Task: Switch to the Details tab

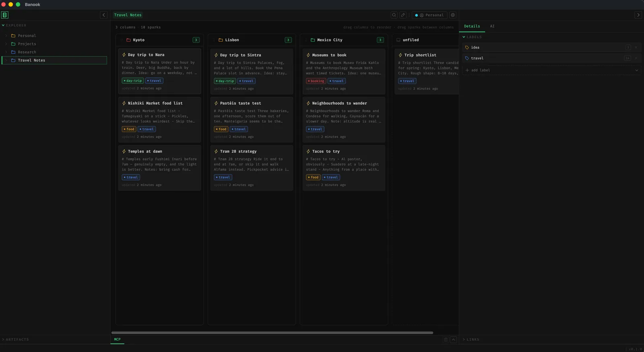Action: click(472, 26)
